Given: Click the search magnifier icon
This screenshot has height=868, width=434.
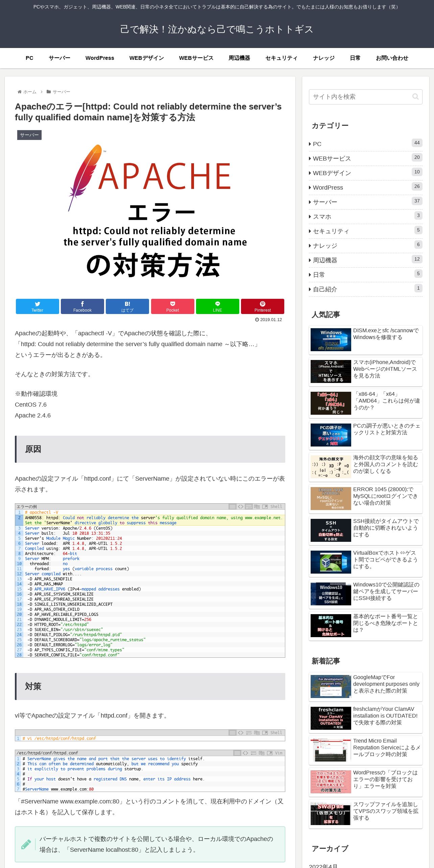Looking at the screenshot, I should tap(415, 97).
